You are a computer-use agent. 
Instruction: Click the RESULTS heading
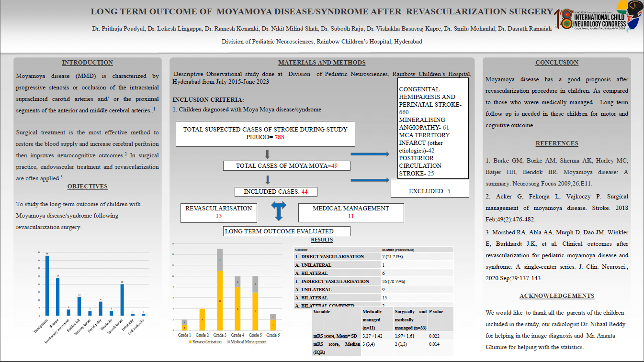click(322, 240)
